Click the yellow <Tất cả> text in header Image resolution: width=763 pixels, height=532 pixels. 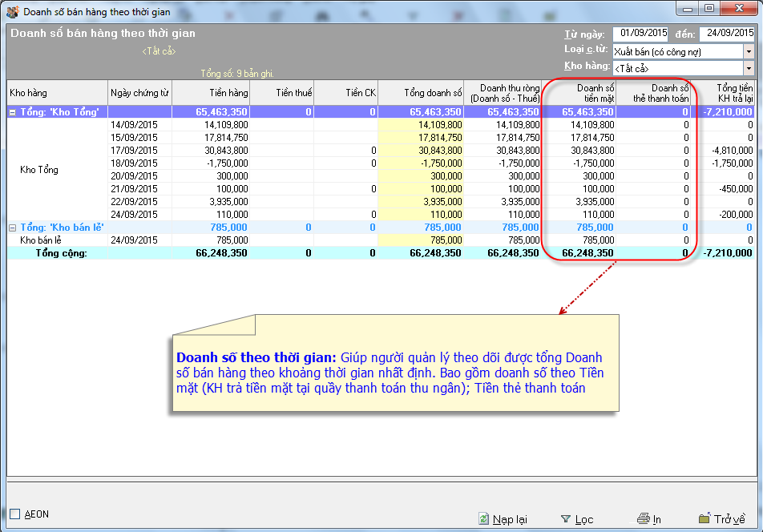[x=159, y=51]
